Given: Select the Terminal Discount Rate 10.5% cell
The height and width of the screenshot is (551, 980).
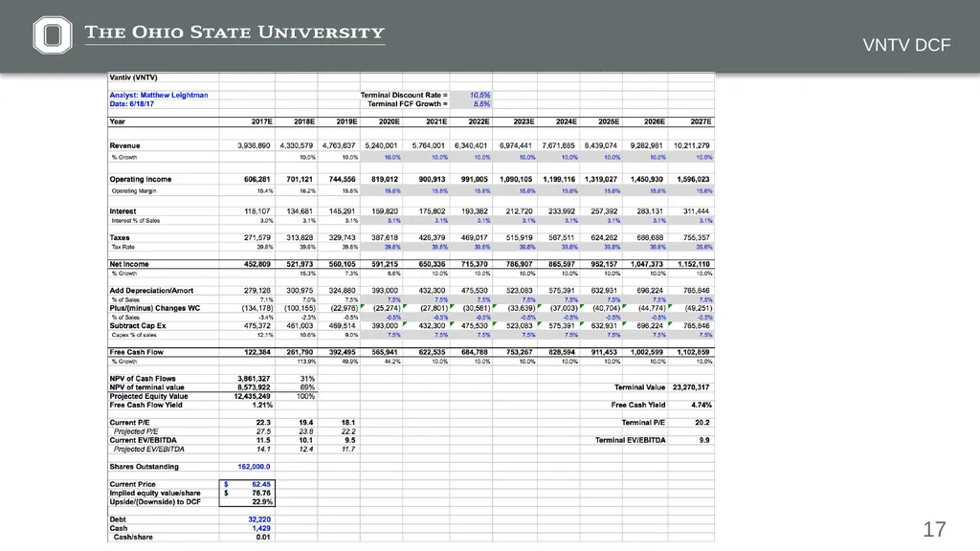Looking at the screenshot, I should tap(471, 95).
